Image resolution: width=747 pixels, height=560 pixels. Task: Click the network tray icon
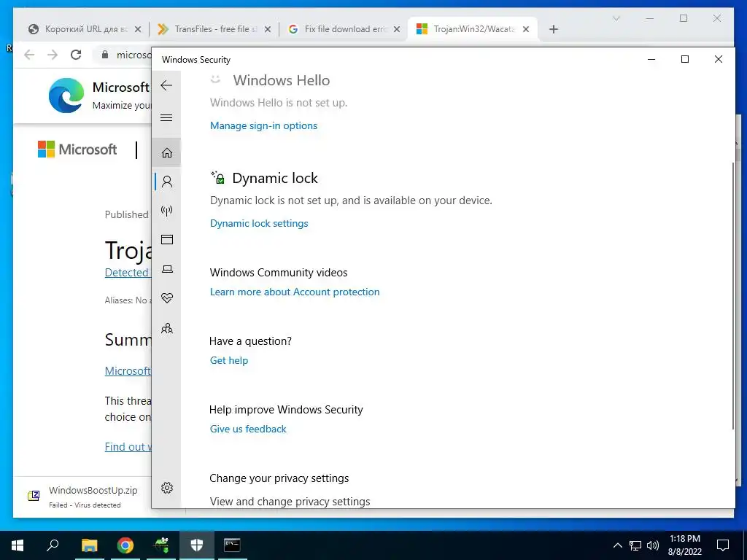(x=635, y=545)
